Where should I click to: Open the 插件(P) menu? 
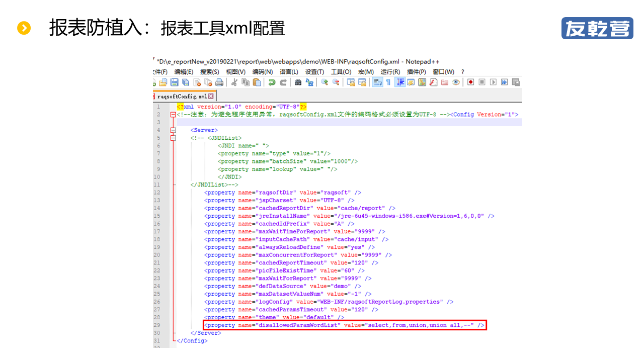(417, 72)
